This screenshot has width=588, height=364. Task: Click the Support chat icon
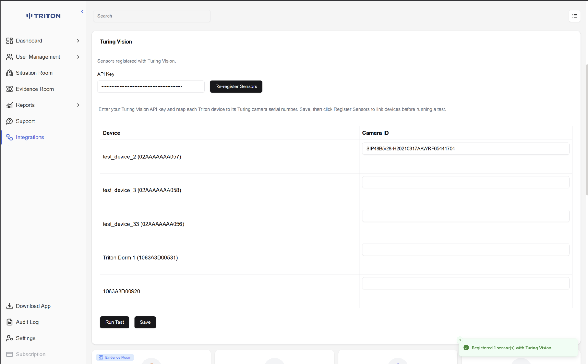(9, 121)
